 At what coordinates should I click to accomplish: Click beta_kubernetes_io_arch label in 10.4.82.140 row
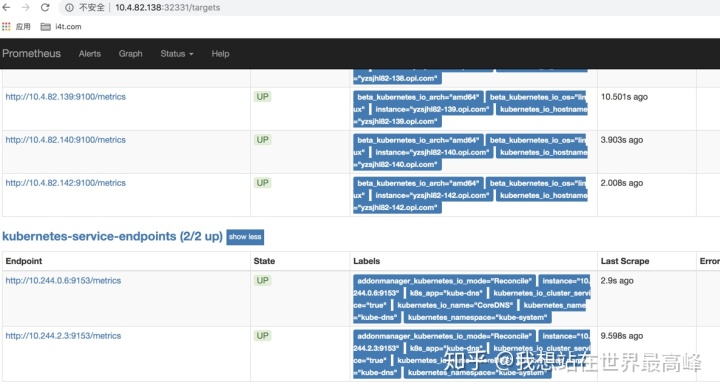click(x=418, y=140)
